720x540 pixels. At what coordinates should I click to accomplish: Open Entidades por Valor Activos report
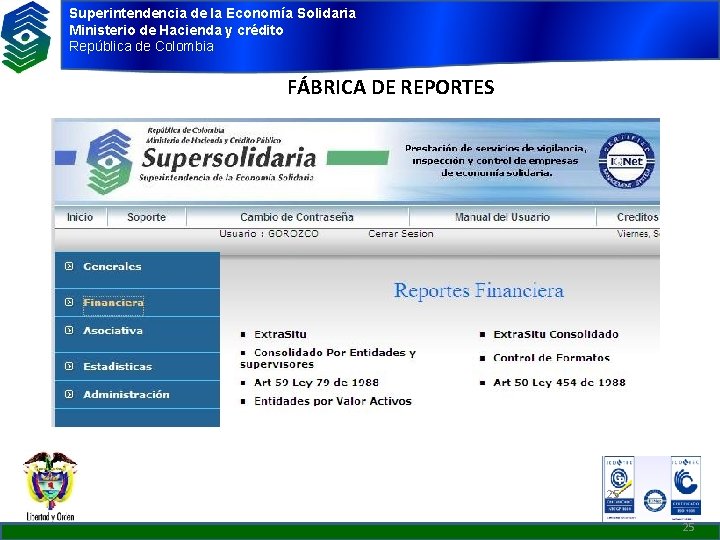333,401
